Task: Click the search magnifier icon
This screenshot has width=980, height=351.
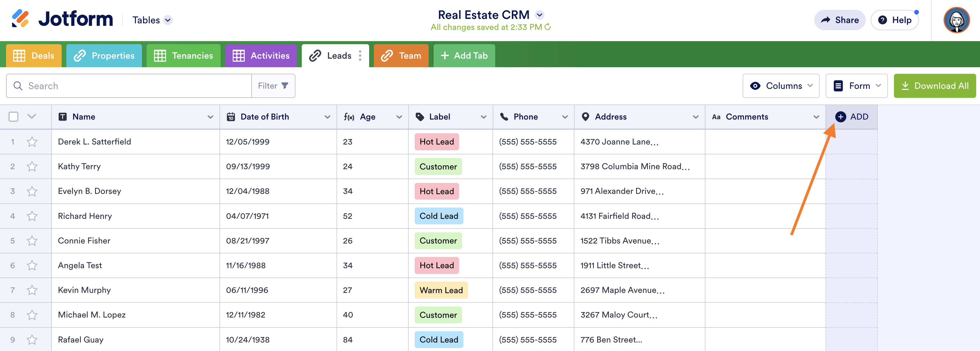Action: click(x=18, y=86)
